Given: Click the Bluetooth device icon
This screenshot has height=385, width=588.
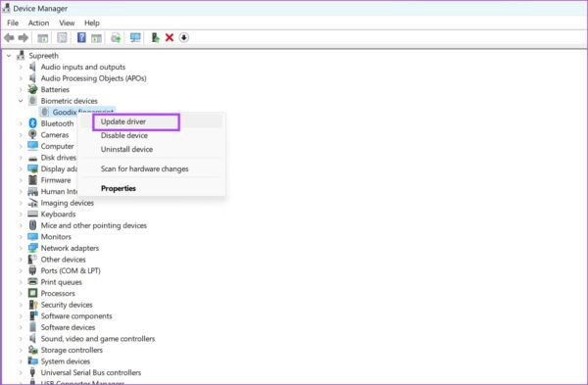Looking at the screenshot, I should click(32, 123).
